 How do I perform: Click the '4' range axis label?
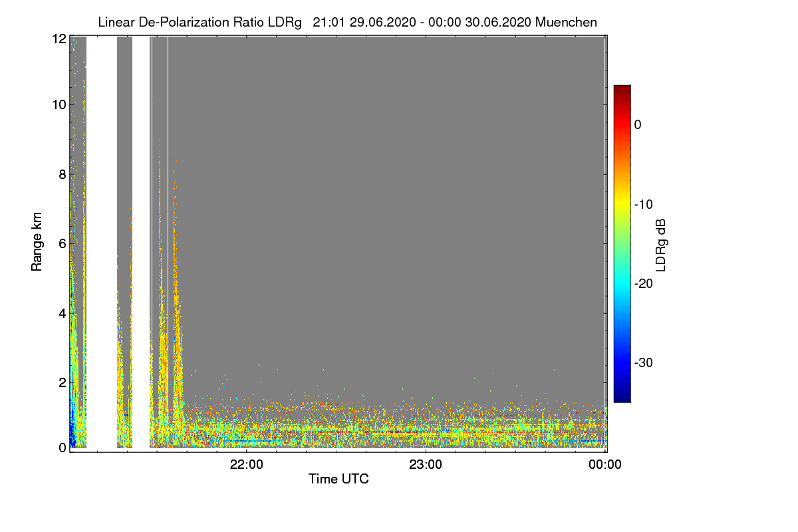point(63,313)
